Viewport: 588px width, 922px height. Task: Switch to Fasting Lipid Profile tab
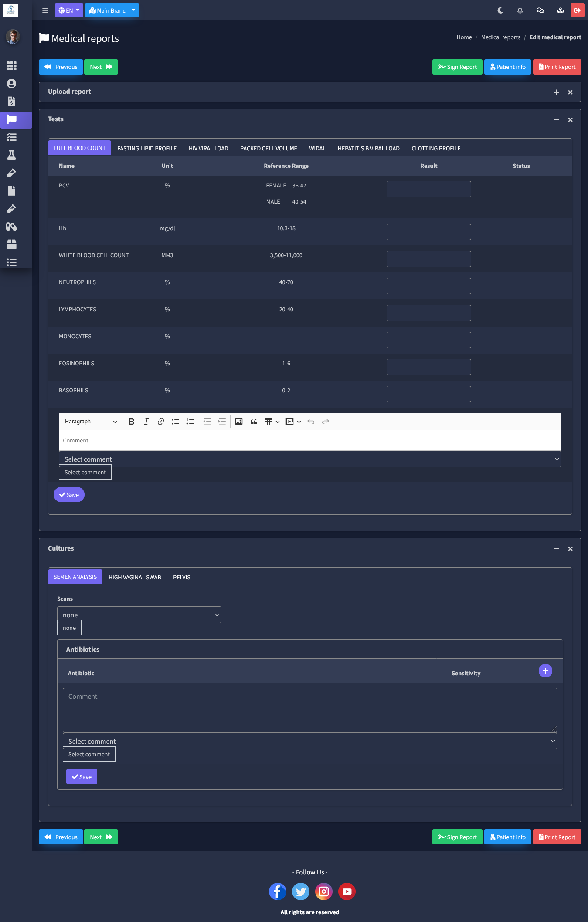coord(147,148)
